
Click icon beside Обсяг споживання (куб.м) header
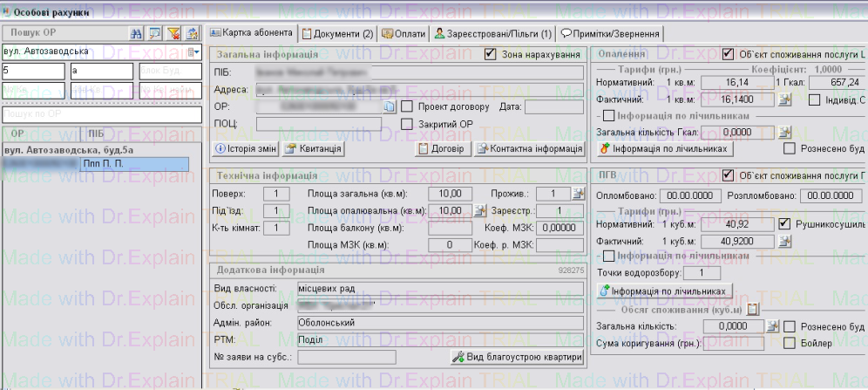(754, 309)
